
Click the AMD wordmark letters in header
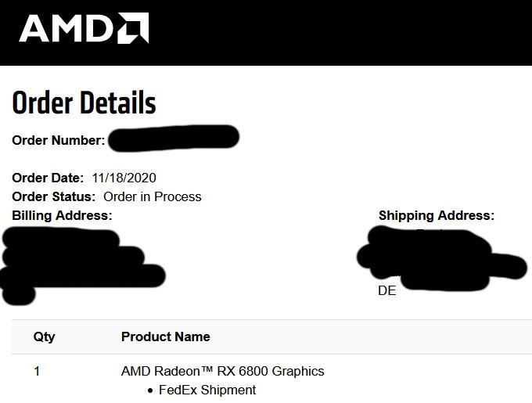point(66,29)
